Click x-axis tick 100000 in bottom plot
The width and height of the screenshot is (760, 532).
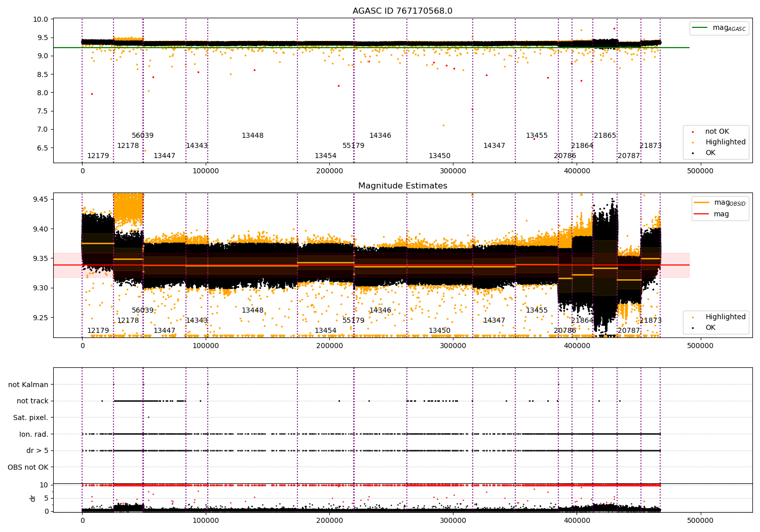[x=206, y=520]
